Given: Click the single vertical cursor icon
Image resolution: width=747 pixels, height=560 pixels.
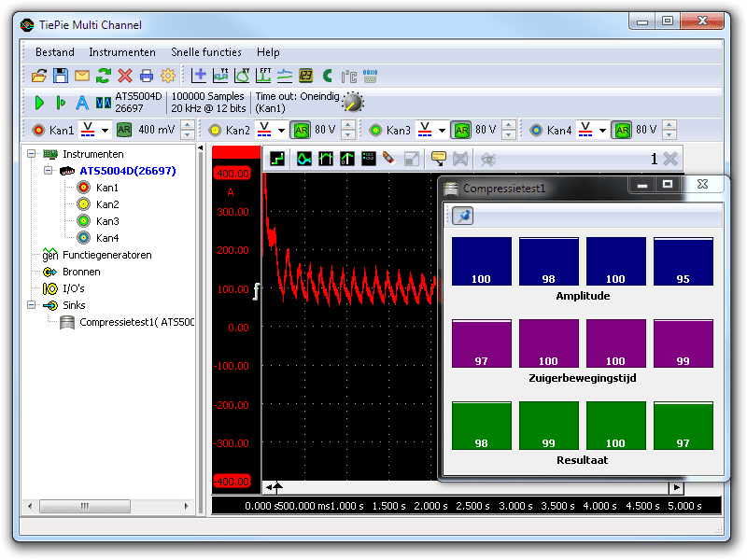Looking at the screenshot, I should (347, 159).
